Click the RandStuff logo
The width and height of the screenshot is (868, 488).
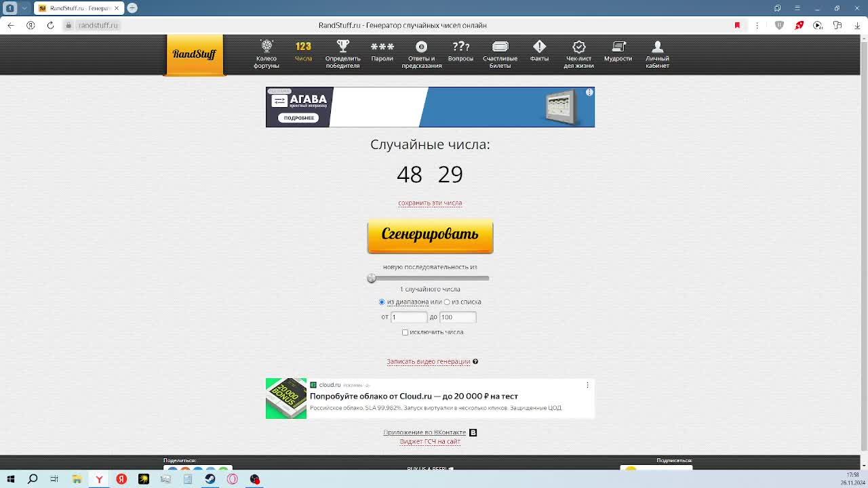coord(194,54)
